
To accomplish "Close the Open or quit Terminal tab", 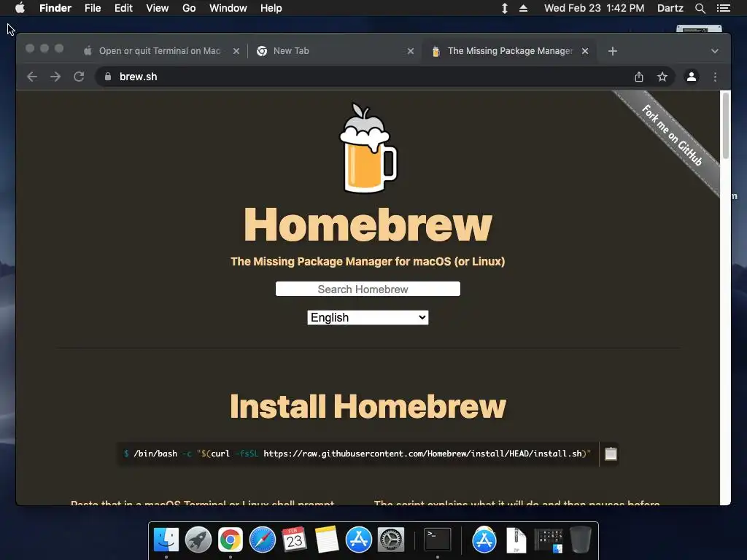I will point(236,51).
